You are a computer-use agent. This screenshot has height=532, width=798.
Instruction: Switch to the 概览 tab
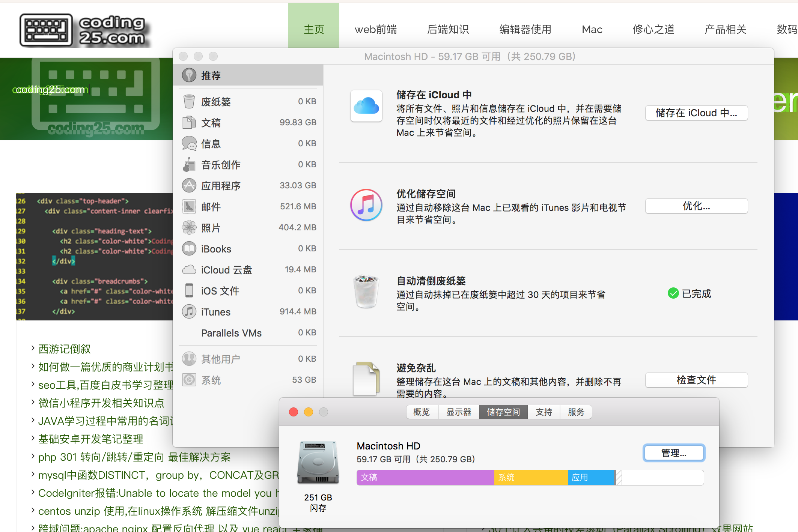[422, 412]
